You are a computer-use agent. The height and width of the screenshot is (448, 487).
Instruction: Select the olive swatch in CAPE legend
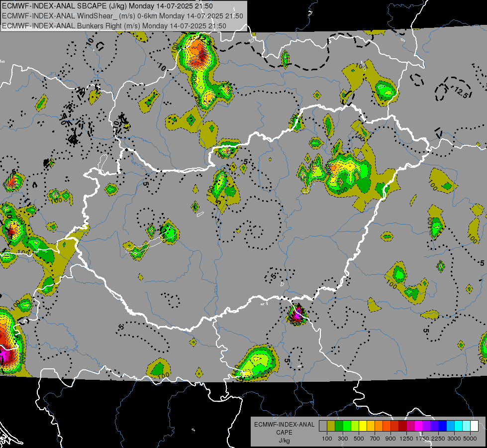pyautogui.click(x=331, y=426)
